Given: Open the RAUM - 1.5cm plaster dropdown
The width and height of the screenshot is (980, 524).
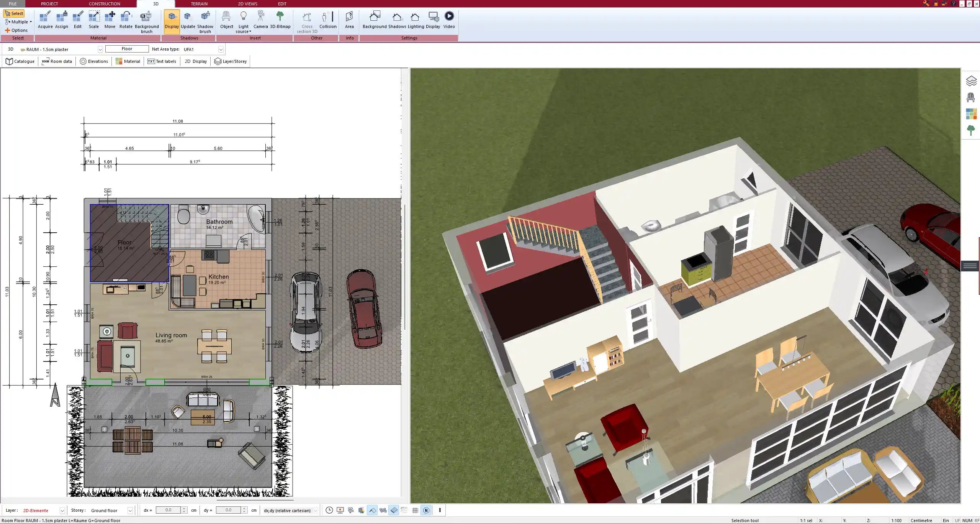Looking at the screenshot, I should coord(100,49).
